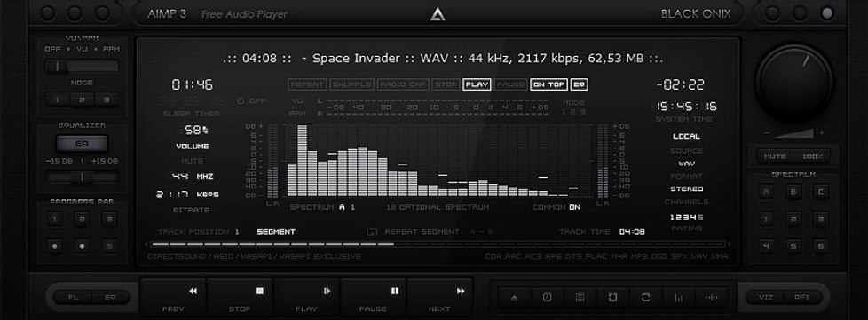Choose spectrum preset button 4
Screen dimensions: 868x320
[766, 245]
